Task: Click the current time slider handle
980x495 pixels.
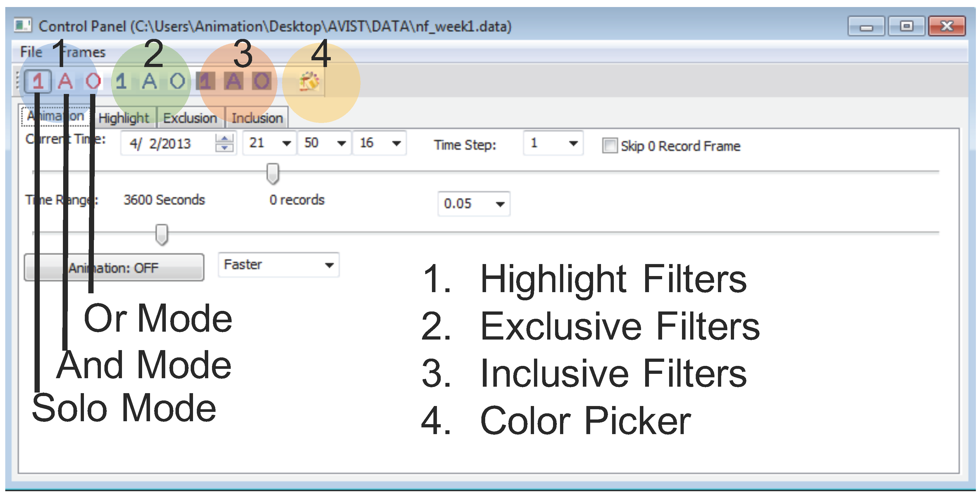Action: 272,174
